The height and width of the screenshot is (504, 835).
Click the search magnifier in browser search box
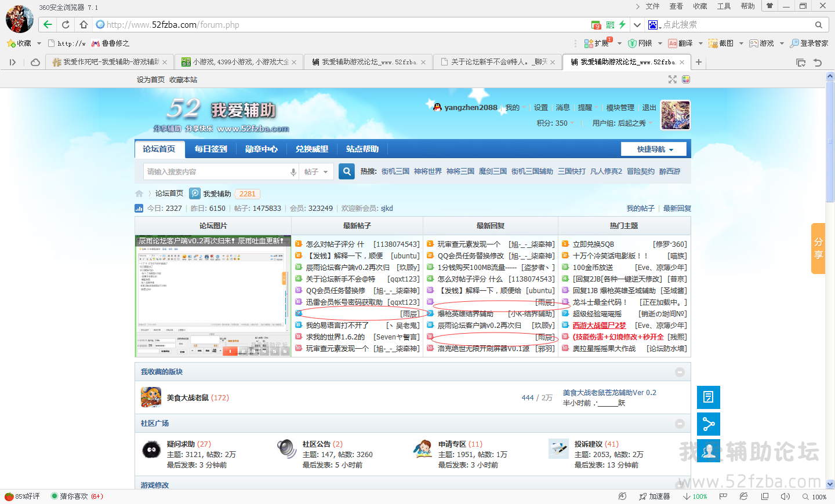818,25
